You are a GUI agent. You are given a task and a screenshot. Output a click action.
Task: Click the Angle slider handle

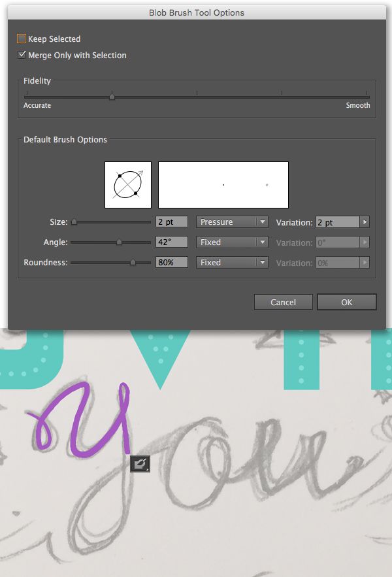pos(120,242)
